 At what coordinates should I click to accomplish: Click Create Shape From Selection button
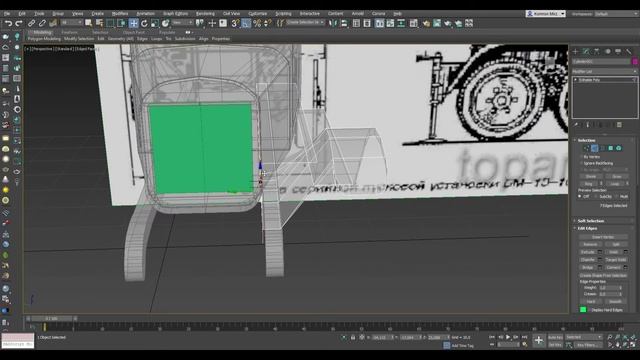click(x=603, y=276)
